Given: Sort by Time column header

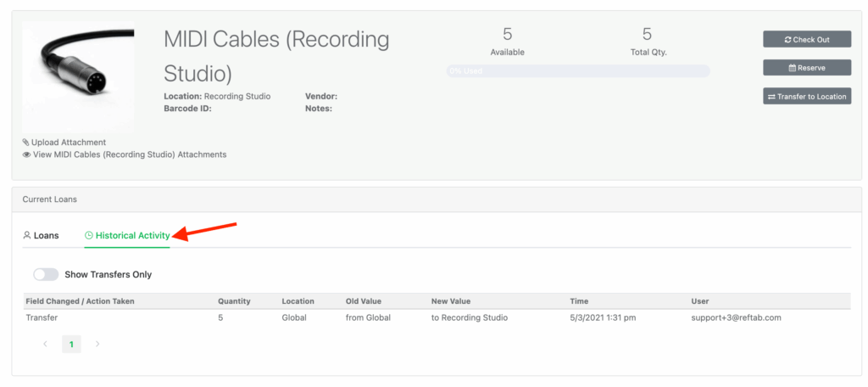Looking at the screenshot, I should tap(580, 301).
